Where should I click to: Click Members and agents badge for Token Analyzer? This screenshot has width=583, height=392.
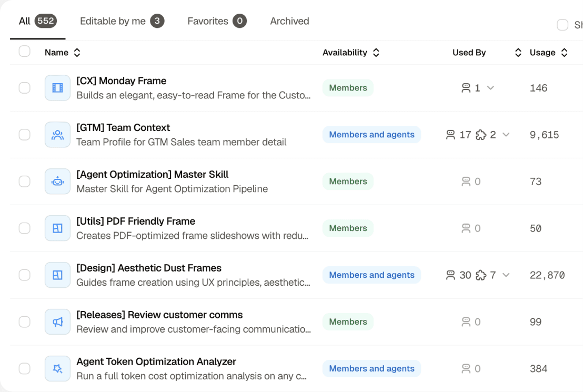tap(372, 368)
